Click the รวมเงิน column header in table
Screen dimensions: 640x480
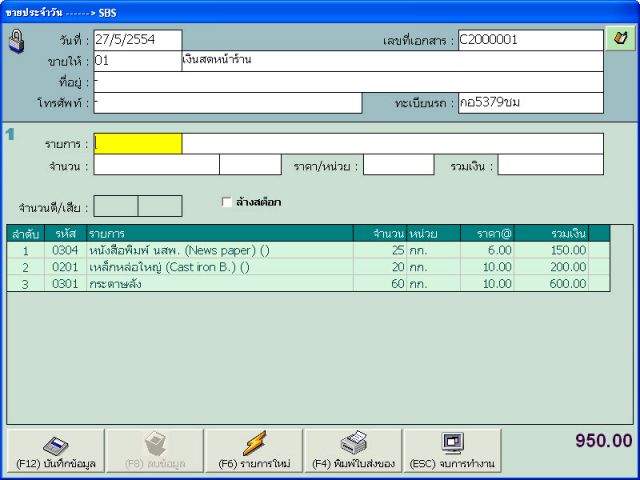[551, 234]
